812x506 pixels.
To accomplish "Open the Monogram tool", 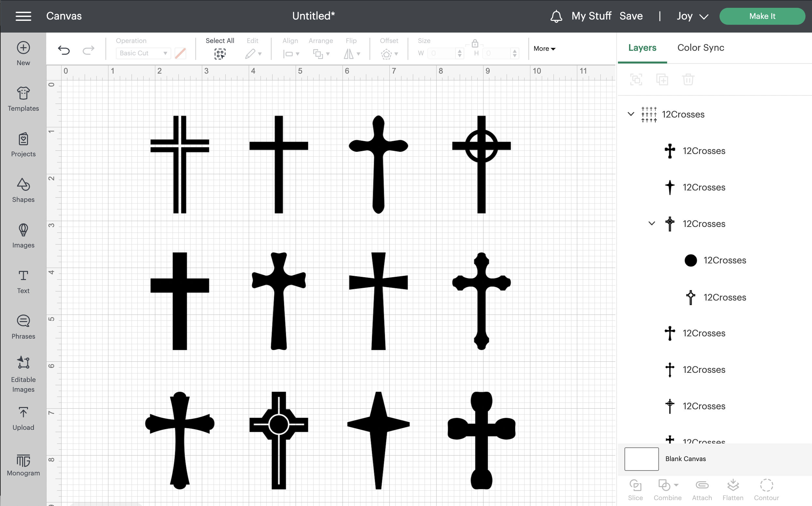I will (23, 465).
